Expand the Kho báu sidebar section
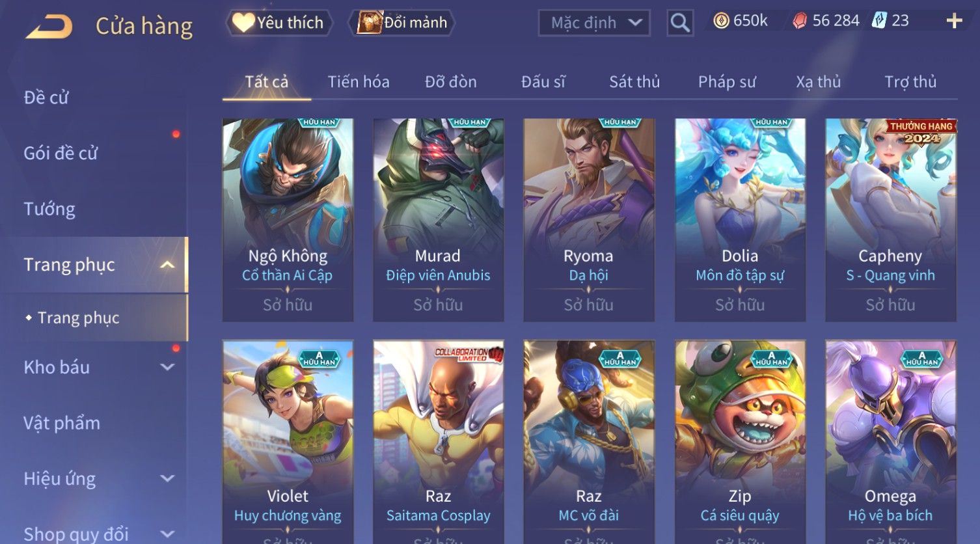Image resolution: width=980 pixels, height=544 pixels. [167, 367]
